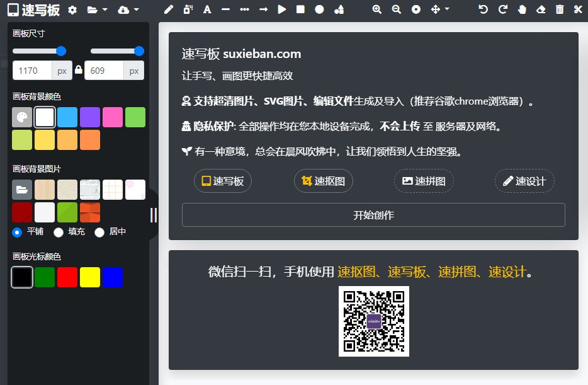Select the arrow tool
Viewport: 588px width, 385px height.
click(263, 9)
